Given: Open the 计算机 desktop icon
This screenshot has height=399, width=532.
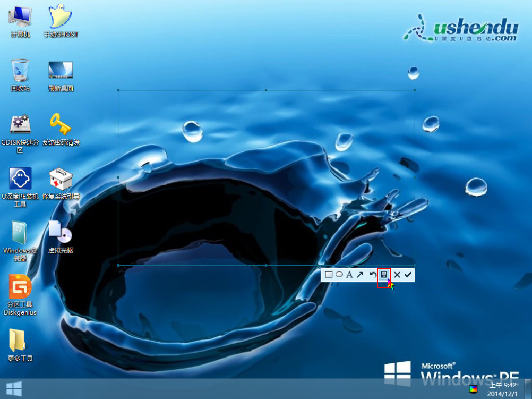Looking at the screenshot, I should pos(20,21).
